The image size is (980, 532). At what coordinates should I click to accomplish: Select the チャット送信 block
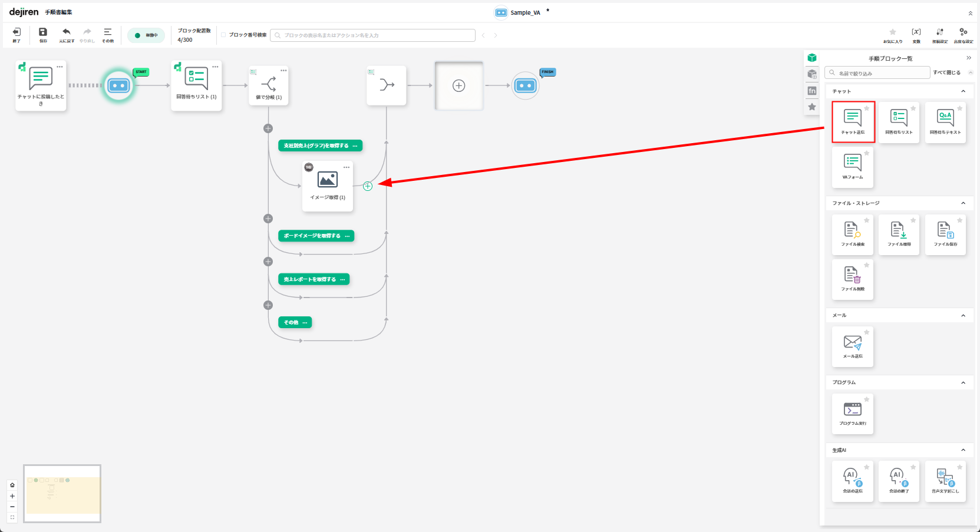click(x=853, y=121)
